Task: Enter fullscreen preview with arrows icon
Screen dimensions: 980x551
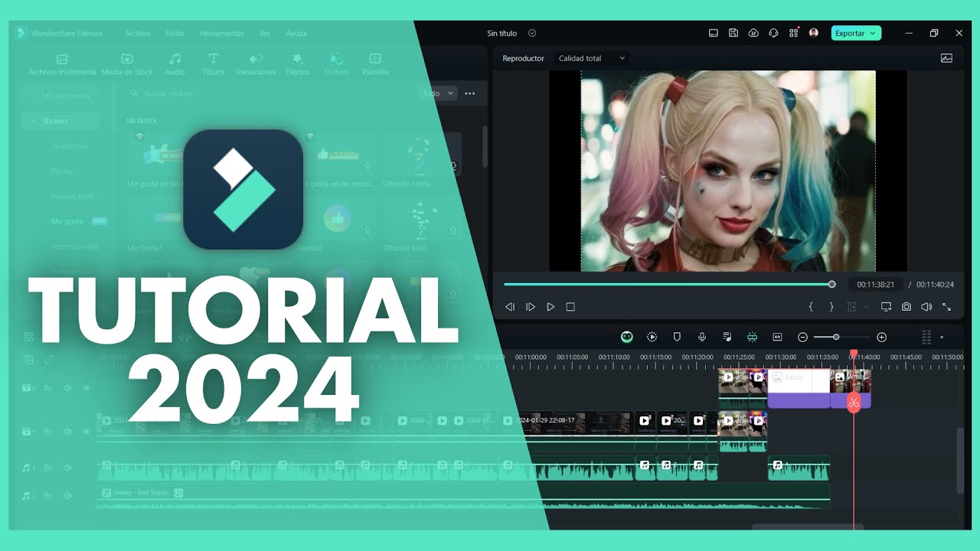Action: (x=946, y=307)
